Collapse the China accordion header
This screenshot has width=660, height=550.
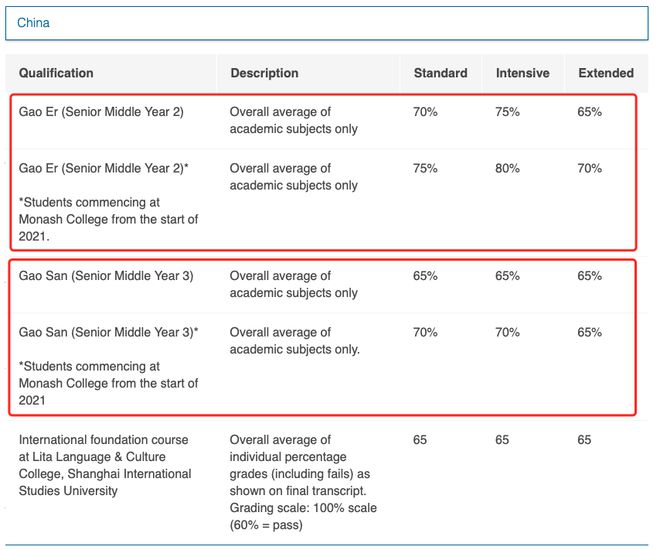(327, 23)
